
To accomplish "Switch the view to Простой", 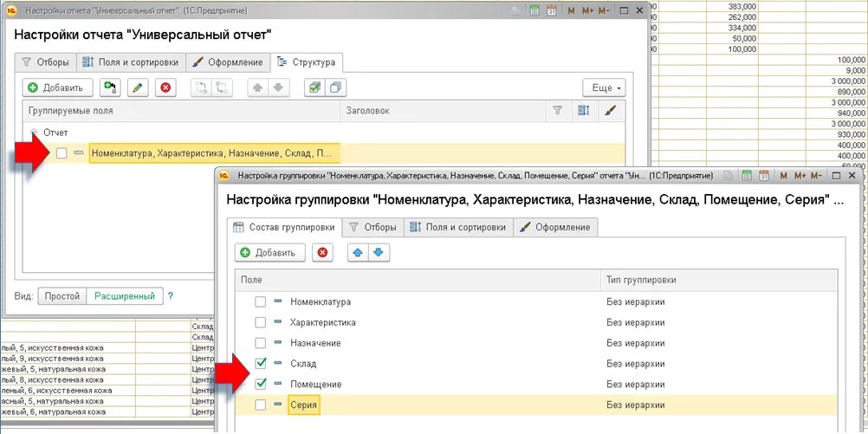I will tap(62, 296).
